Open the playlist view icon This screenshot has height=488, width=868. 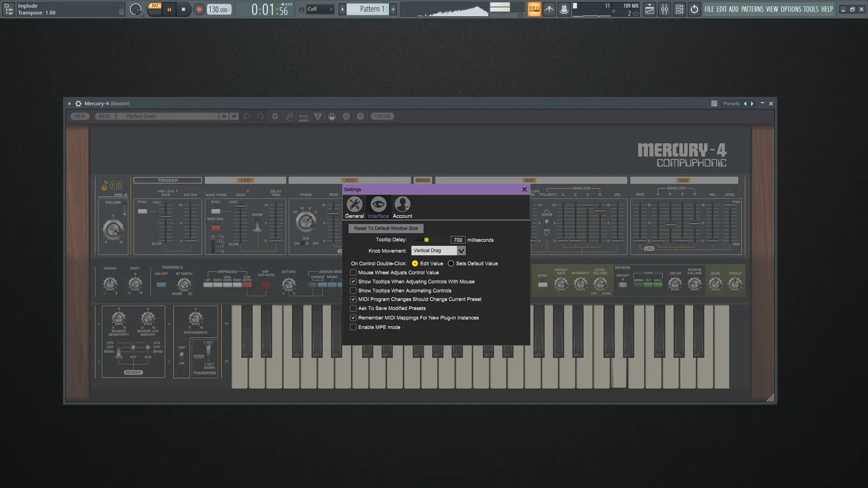[649, 9]
